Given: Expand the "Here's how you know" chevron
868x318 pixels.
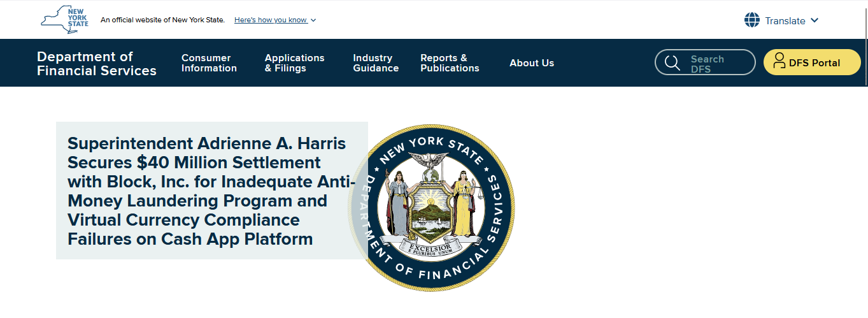Looking at the screenshot, I should tap(313, 20).
